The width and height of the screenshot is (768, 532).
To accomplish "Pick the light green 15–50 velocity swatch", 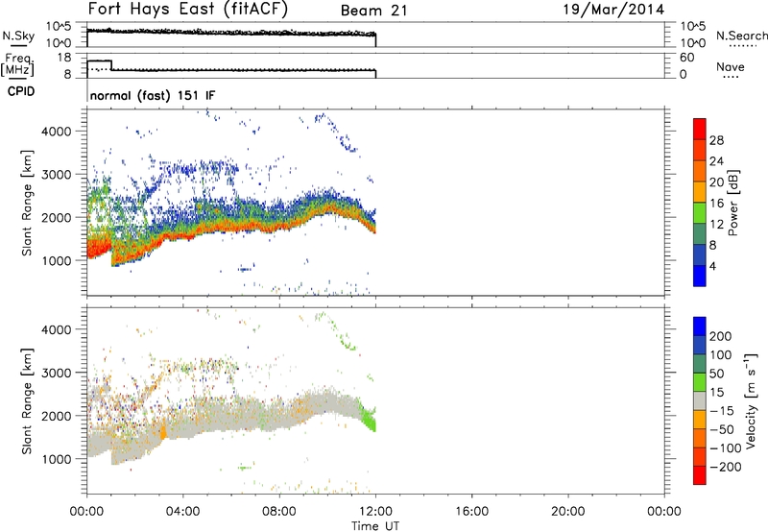I will pyautogui.click(x=700, y=382).
